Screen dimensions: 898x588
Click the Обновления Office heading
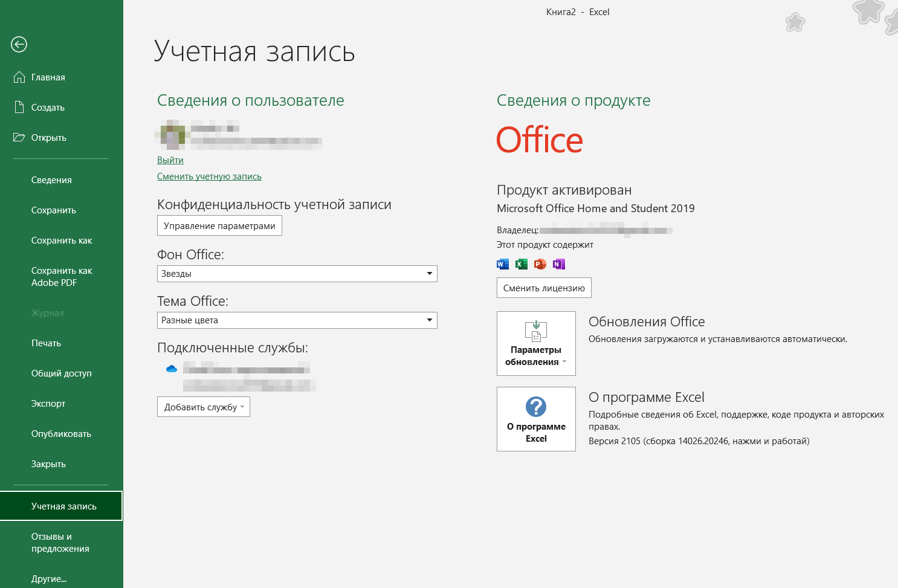pos(647,321)
